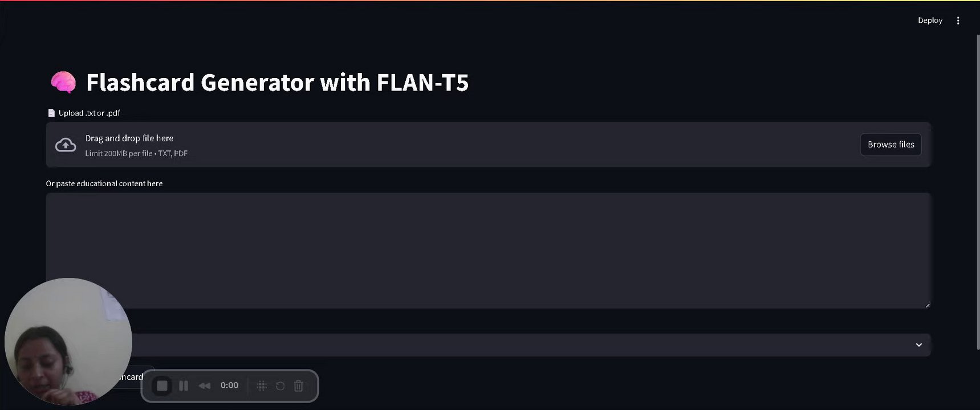Click the dotted grid blur icon

point(262,386)
